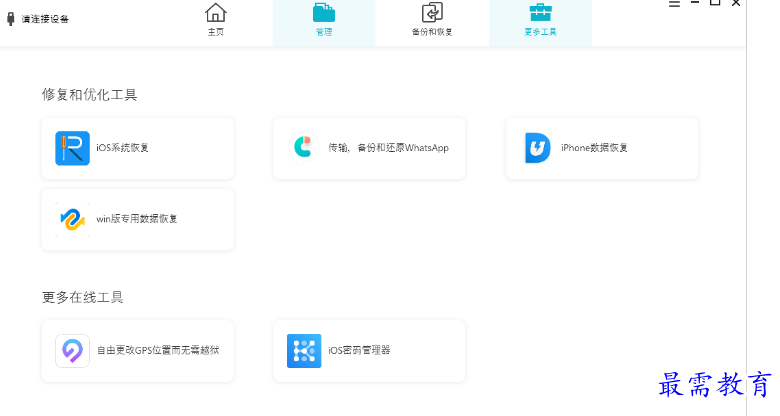Click the 请连接设备 status text
The height and width of the screenshot is (416, 780).
pos(46,19)
